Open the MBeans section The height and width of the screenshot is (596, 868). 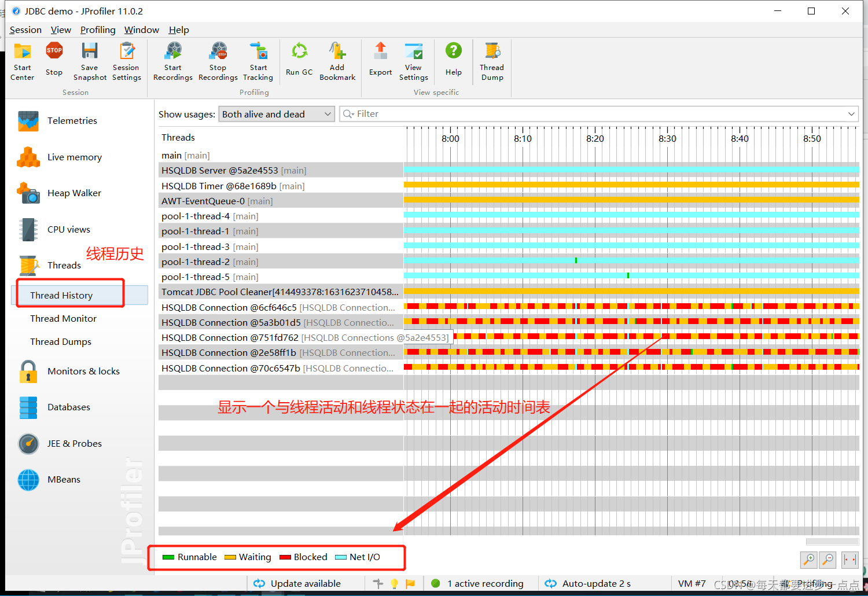click(64, 480)
